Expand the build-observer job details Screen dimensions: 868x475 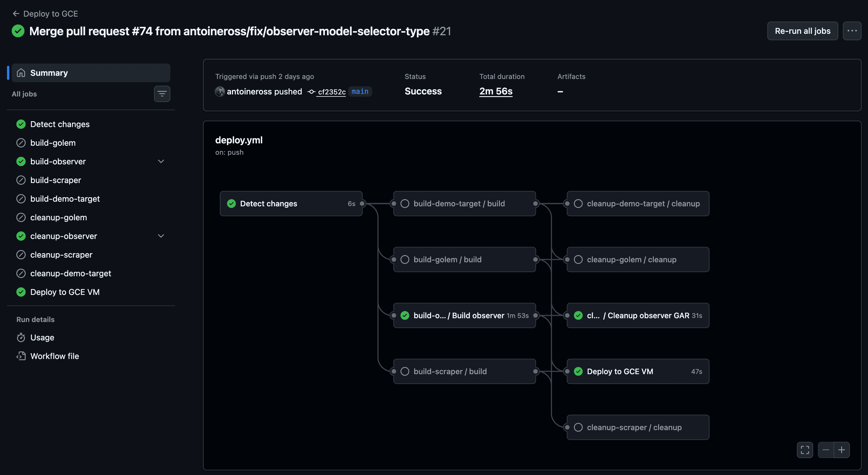(161, 161)
